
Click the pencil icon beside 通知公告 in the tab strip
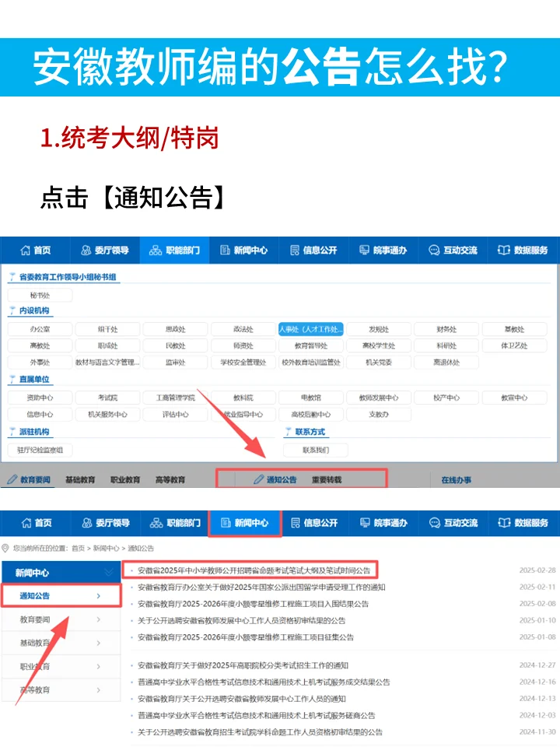258,479
